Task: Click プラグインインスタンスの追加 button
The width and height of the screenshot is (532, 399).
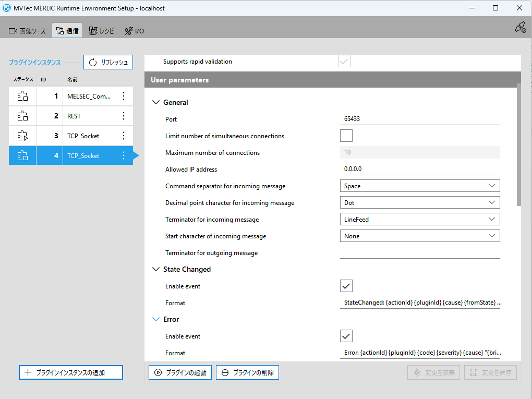Action: tap(71, 372)
